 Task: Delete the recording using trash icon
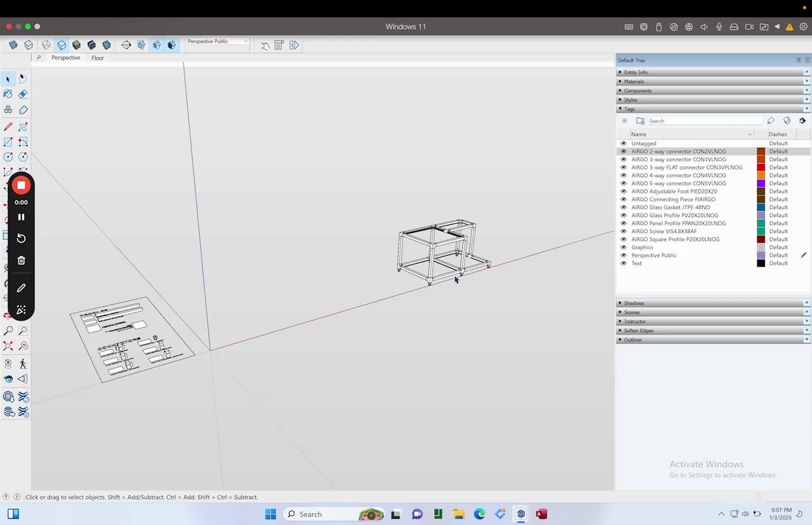21,260
